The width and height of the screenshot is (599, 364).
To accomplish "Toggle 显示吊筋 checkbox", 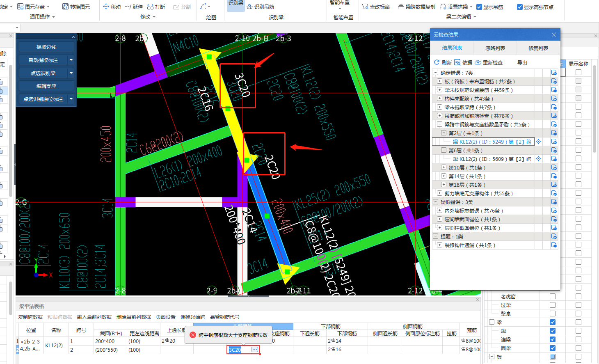I will 479,7.
